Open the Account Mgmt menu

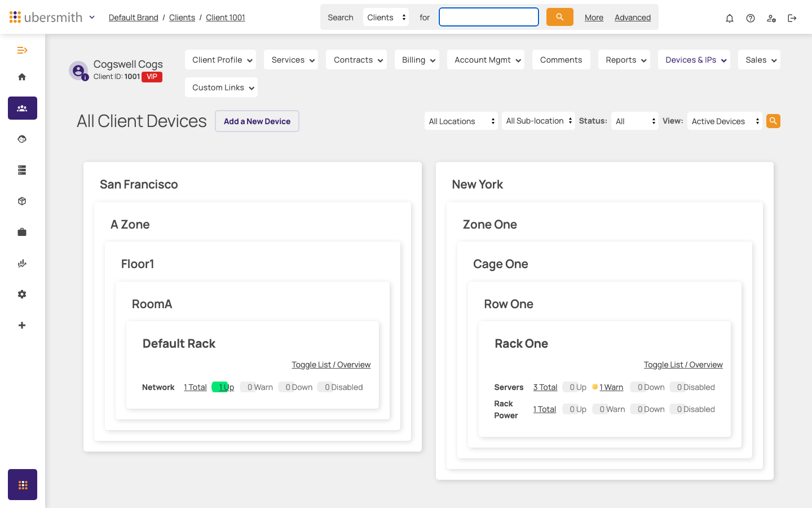[486, 60]
